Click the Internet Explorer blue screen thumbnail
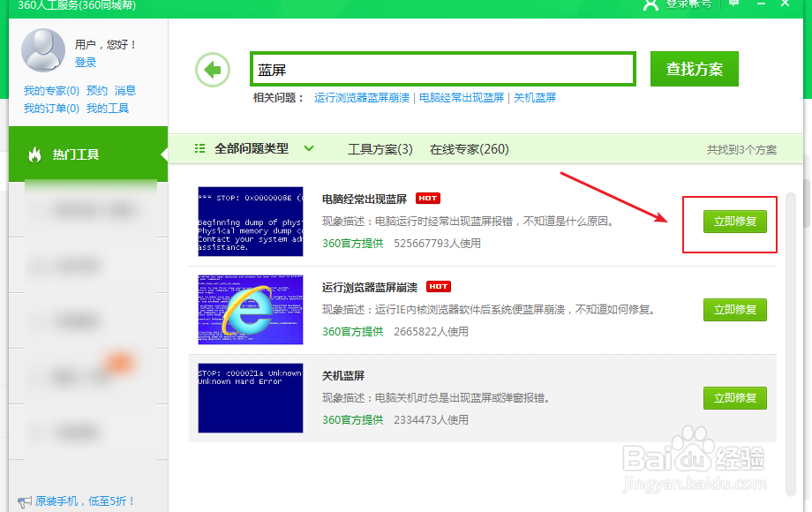 pos(250,310)
